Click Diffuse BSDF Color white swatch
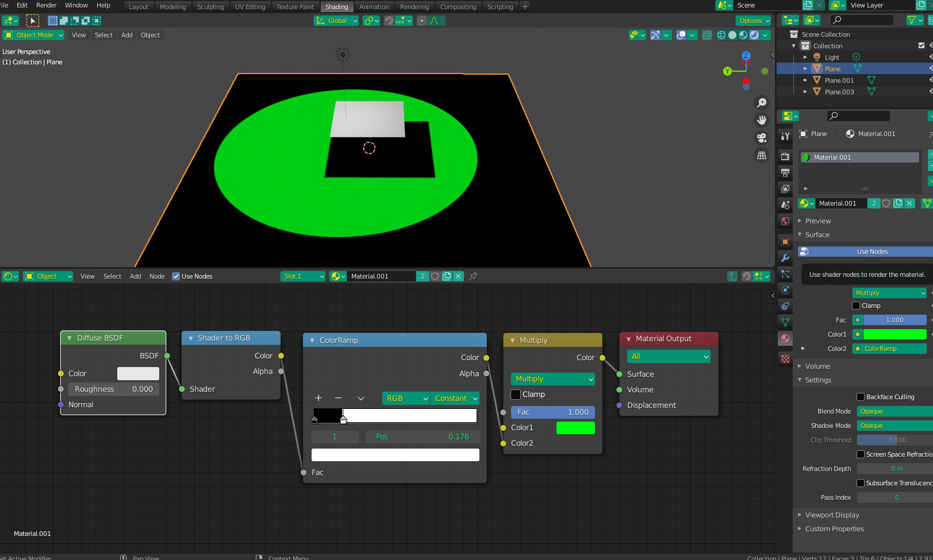 (138, 373)
